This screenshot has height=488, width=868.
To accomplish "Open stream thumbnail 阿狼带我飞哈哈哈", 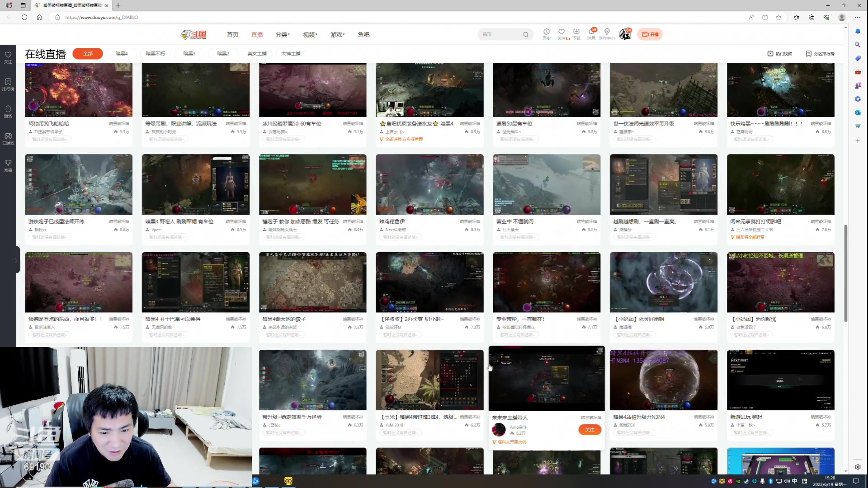I will click(x=79, y=90).
